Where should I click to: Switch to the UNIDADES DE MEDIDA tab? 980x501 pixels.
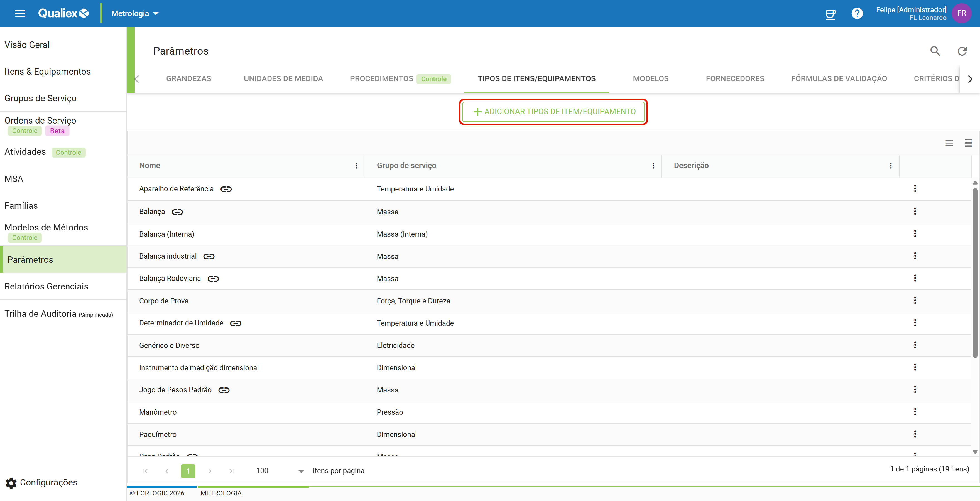283,79
